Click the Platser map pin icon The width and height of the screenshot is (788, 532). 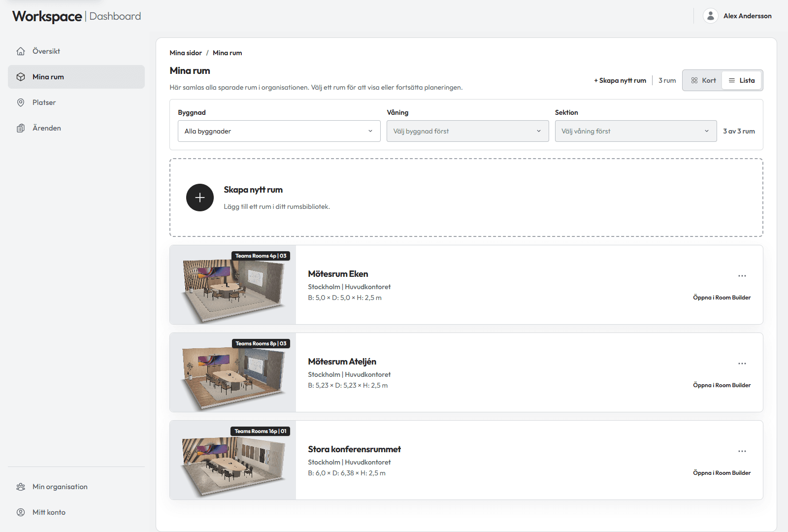pos(21,102)
